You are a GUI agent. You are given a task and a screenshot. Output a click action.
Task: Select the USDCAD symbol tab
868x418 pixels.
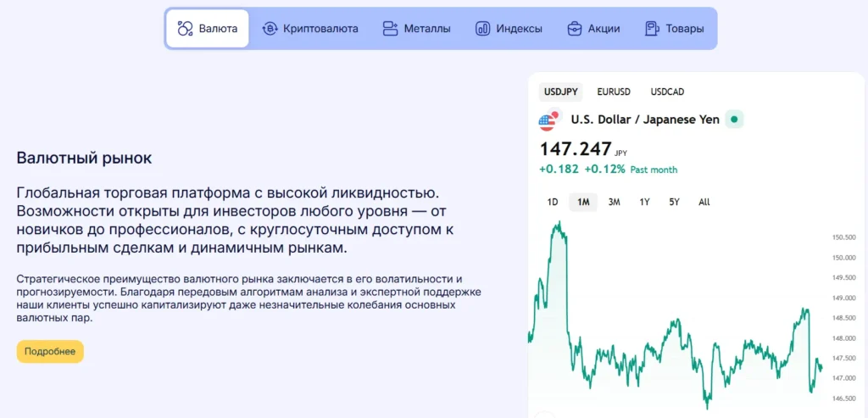point(667,92)
